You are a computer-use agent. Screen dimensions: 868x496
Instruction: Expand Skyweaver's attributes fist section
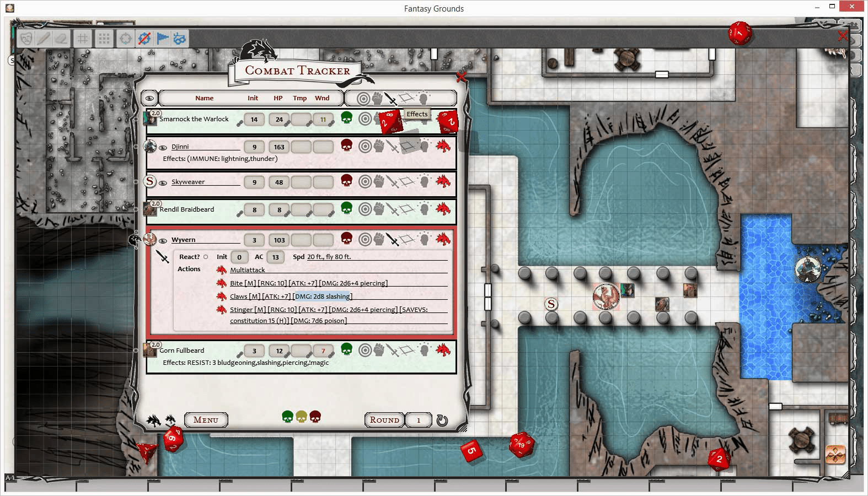[378, 181]
